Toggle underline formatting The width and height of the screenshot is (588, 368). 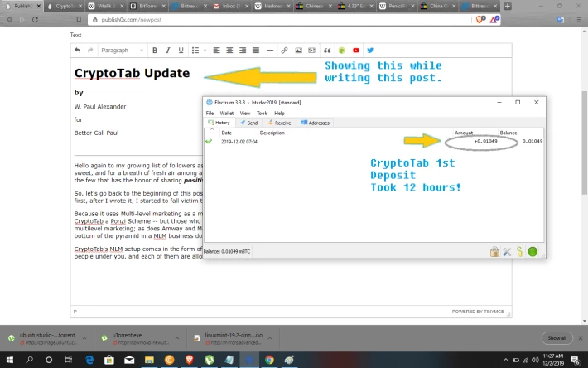pos(181,51)
